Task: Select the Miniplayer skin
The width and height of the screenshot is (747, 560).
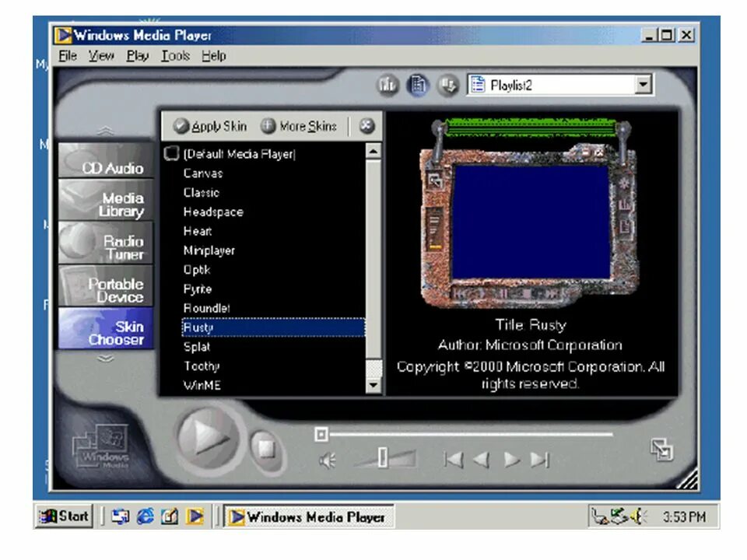Action: (x=209, y=250)
